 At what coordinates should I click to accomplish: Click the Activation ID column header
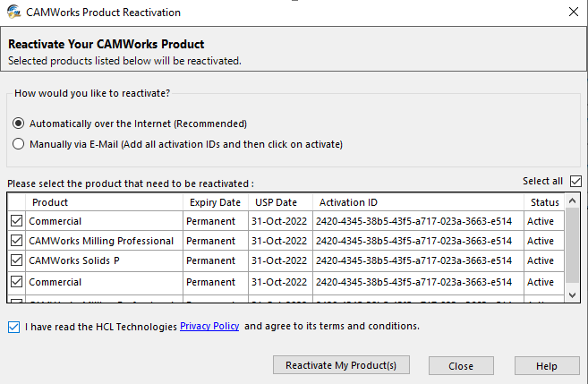(348, 202)
